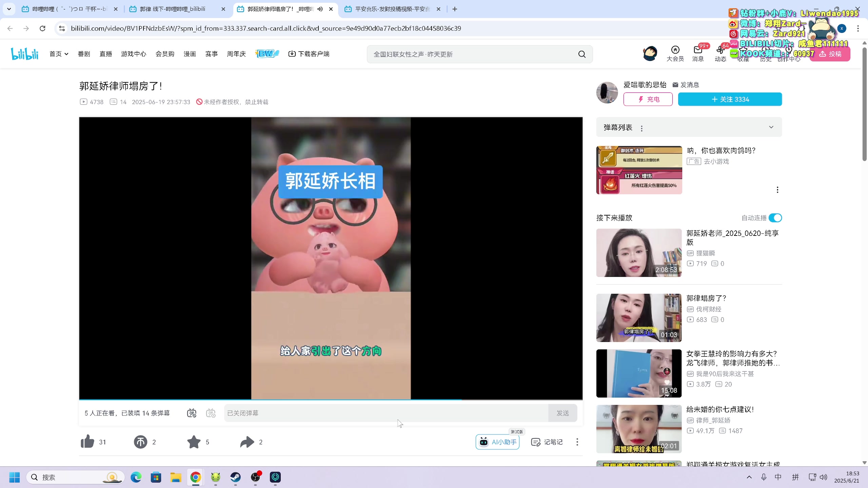This screenshot has width=868, height=488.
Task: Open 番剧 menu item
Action: [x=84, y=54]
